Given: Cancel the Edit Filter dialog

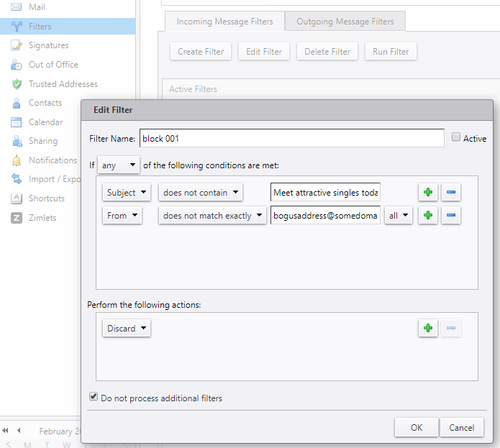Looking at the screenshot, I should pyautogui.click(x=462, y=427).
